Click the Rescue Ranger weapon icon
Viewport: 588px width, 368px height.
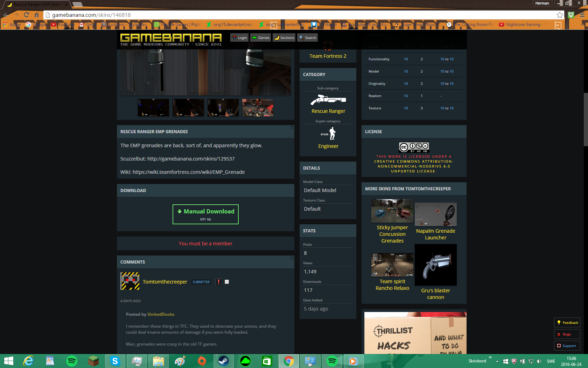click(x=328, y=100)
